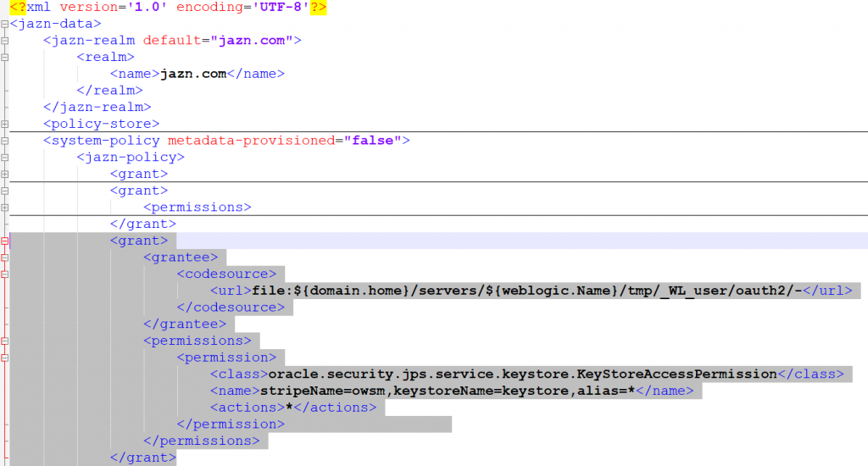Collapse the permission element fold marker

tap(4, 358)
